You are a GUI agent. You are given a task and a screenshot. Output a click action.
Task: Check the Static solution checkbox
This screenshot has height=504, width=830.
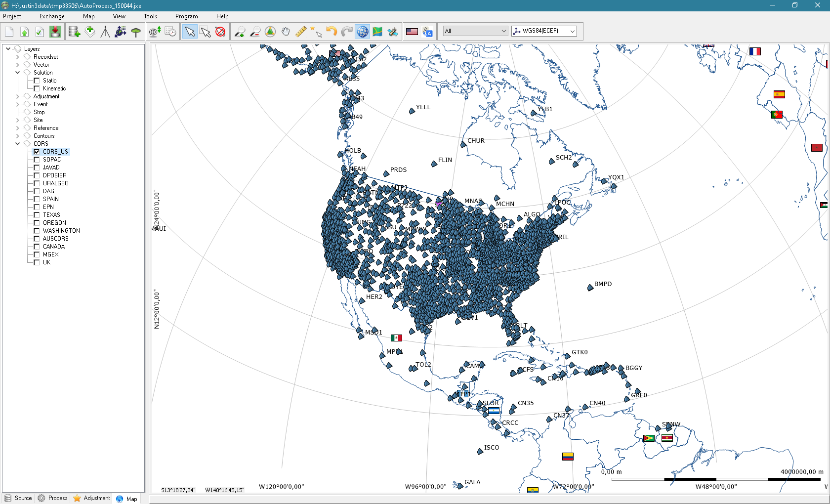tap(37, 81)
